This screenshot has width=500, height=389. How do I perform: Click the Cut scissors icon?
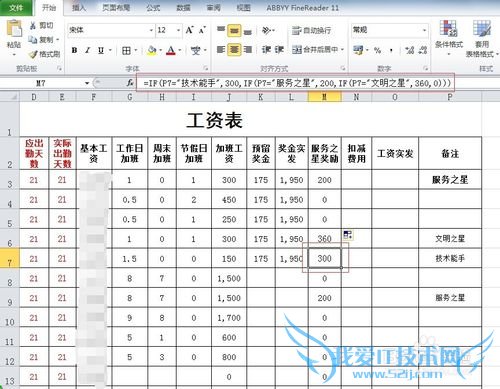33,25
